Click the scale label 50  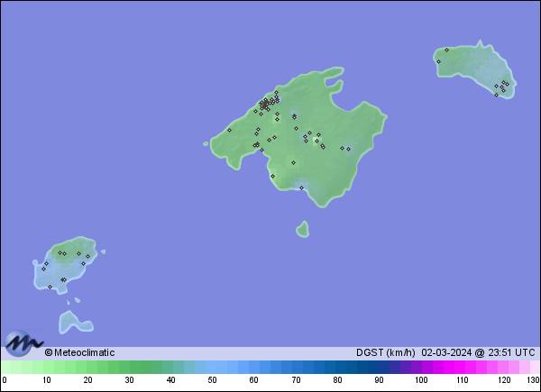[212, 380]
